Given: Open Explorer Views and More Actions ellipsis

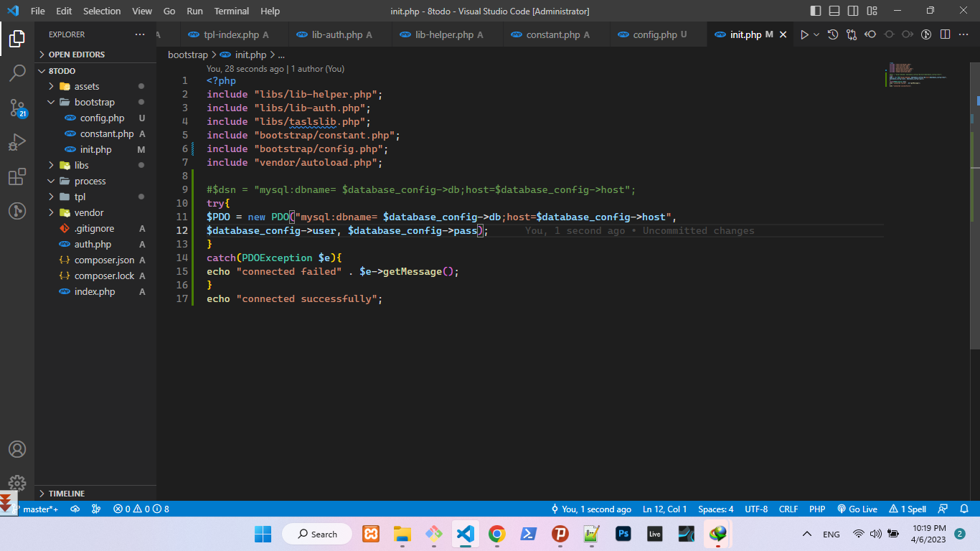Looking at the screenshot, I should 140,34.
